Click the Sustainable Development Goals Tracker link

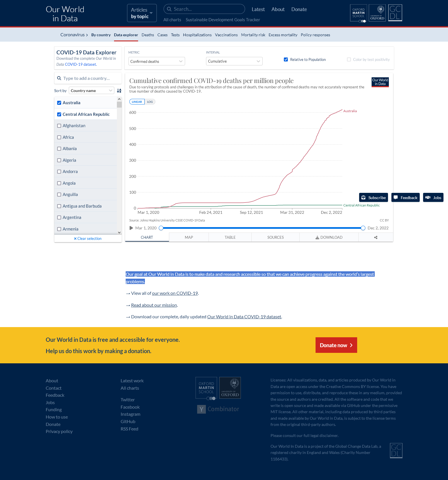(223, 20)
